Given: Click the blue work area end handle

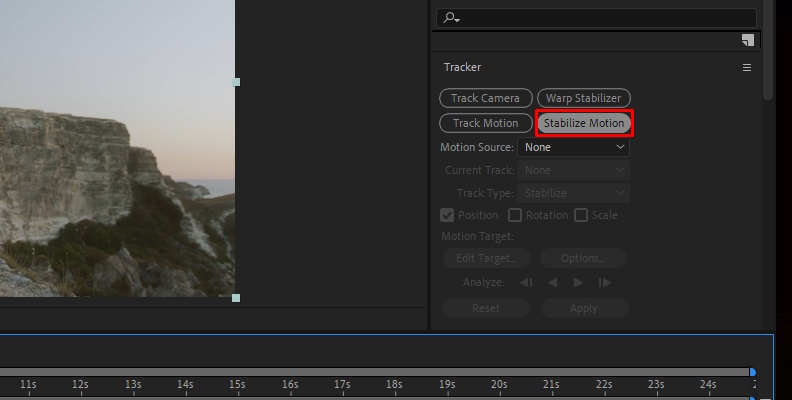Looking at the screenshot, I should click(753, 372).
